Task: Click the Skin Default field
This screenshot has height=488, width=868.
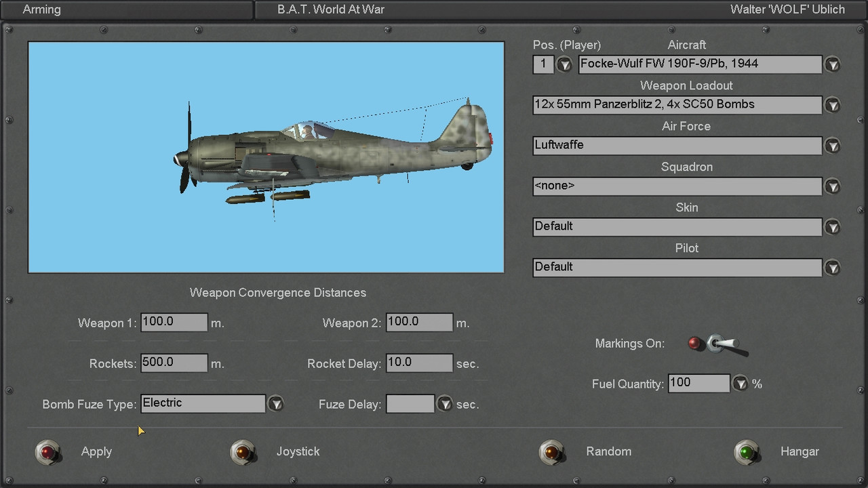Action: [677, 227]
